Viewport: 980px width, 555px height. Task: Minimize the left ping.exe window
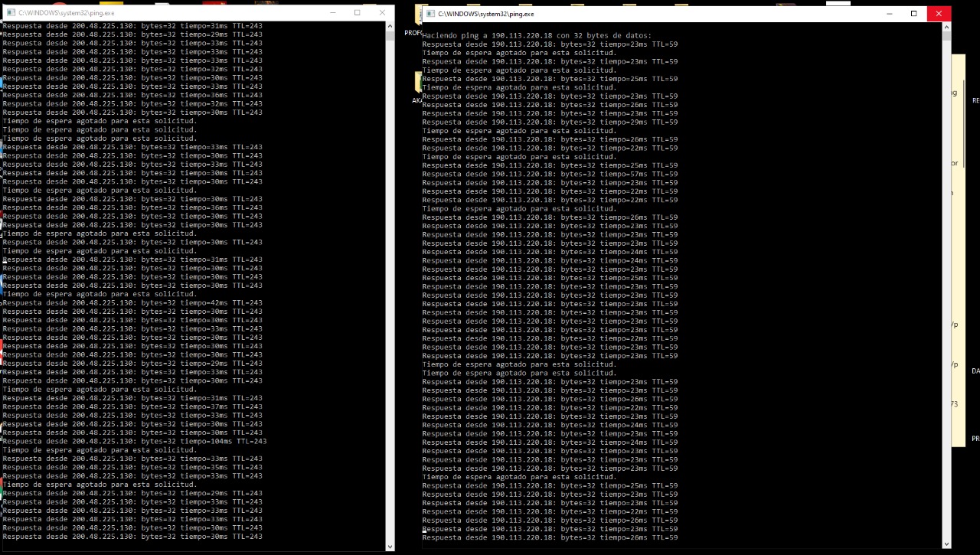[332, 13]
